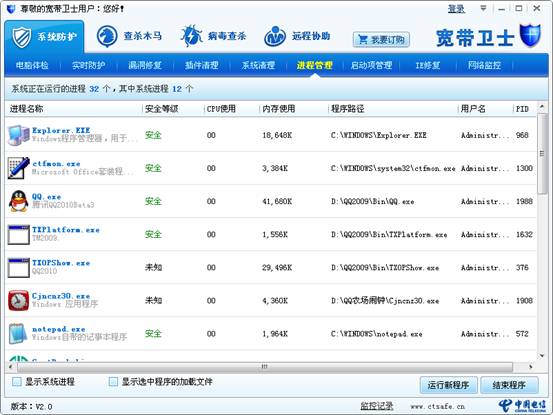Enable the 显示选中程序的加载文件 checkbox
Screen dimensions: 553x415
coord(113,382)
